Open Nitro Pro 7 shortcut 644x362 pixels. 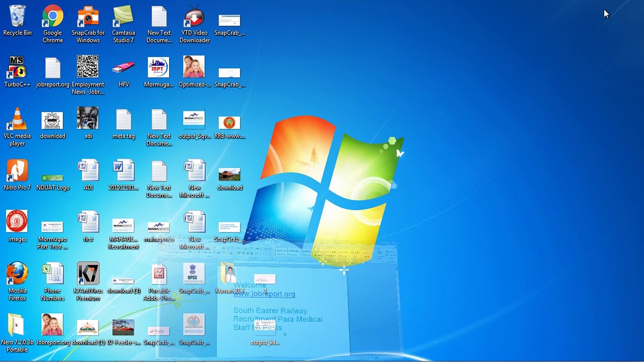tap(17, 175)
